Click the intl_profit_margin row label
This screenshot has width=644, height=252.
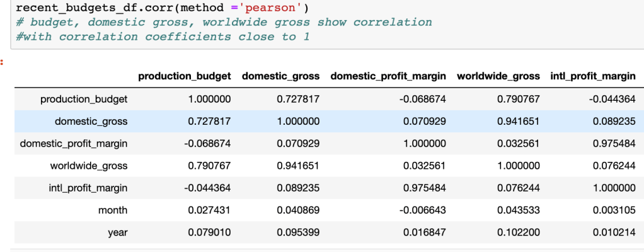coord(84,188)
